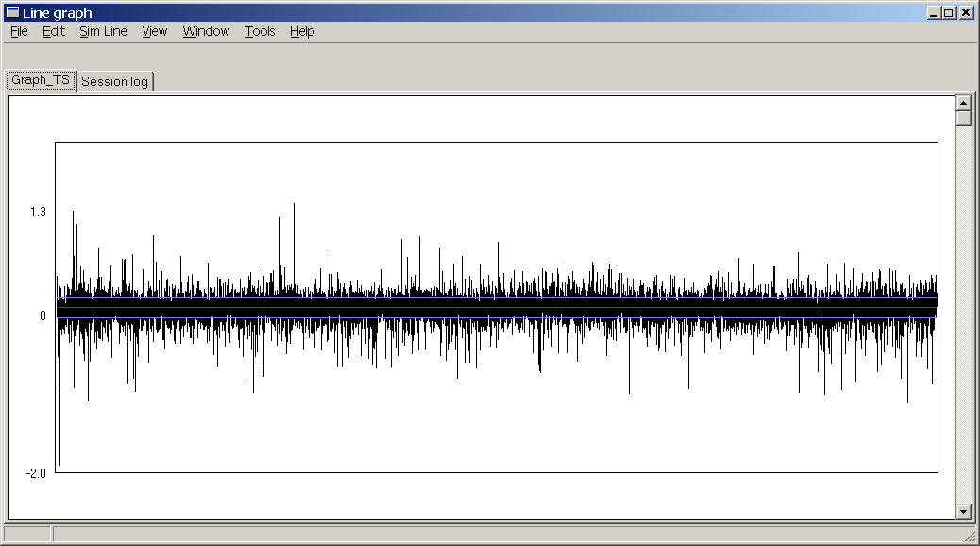Image resolution: width=980 pixels, height=546 pixels.
Task: Click the vertical scrollbar up arrow
Action: coord(963,103)
